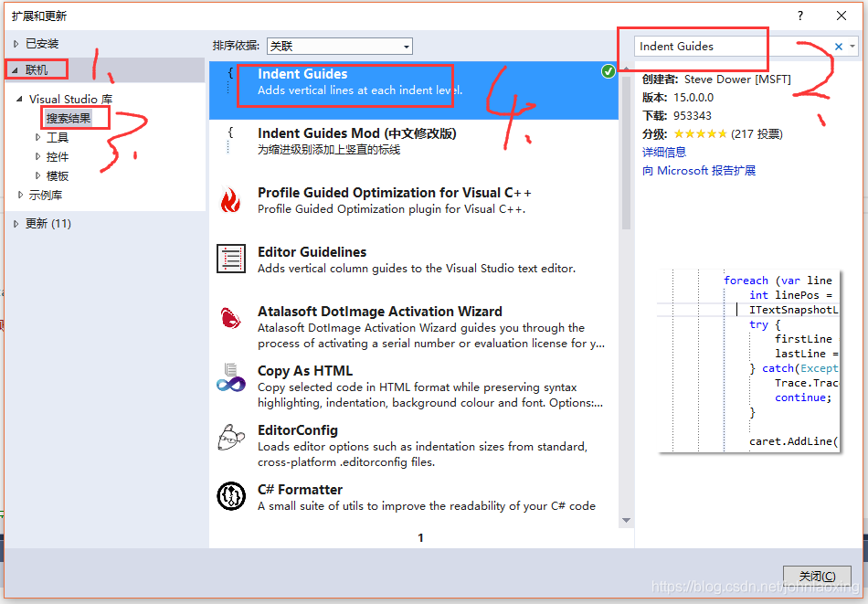Select the Indent Guides result title
868x604 pixels.
[302, 74]
